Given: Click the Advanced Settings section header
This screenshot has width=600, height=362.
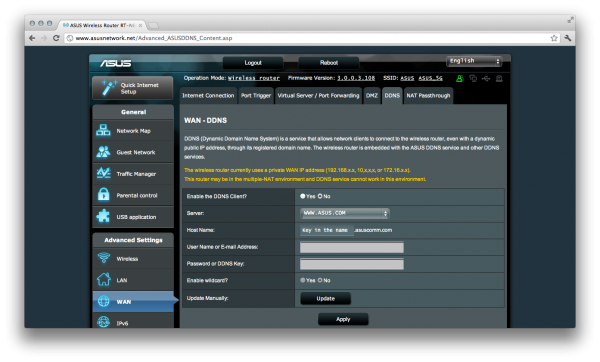Looking at the screenshot, I should (133, 240).
